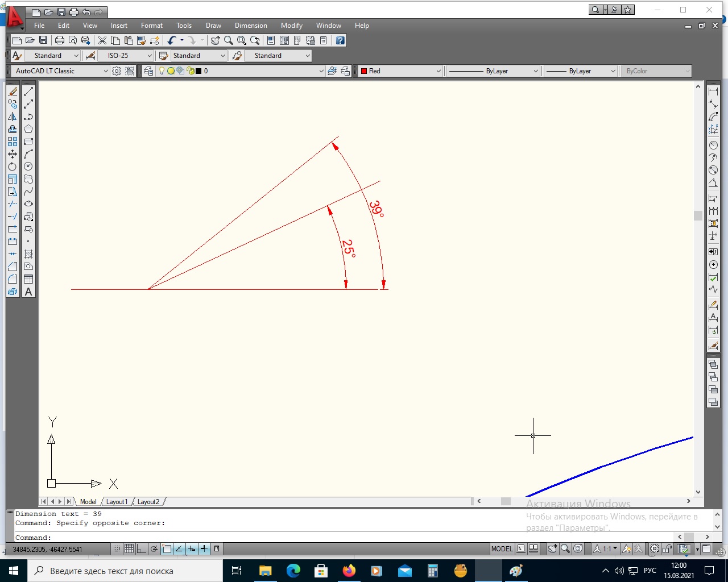Toggle Grid display in status bar
Viewport: 728px width, 582px height.
129,549
